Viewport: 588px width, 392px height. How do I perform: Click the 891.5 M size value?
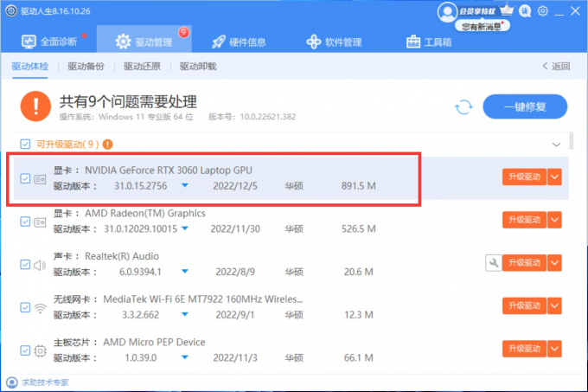(359, 186)
